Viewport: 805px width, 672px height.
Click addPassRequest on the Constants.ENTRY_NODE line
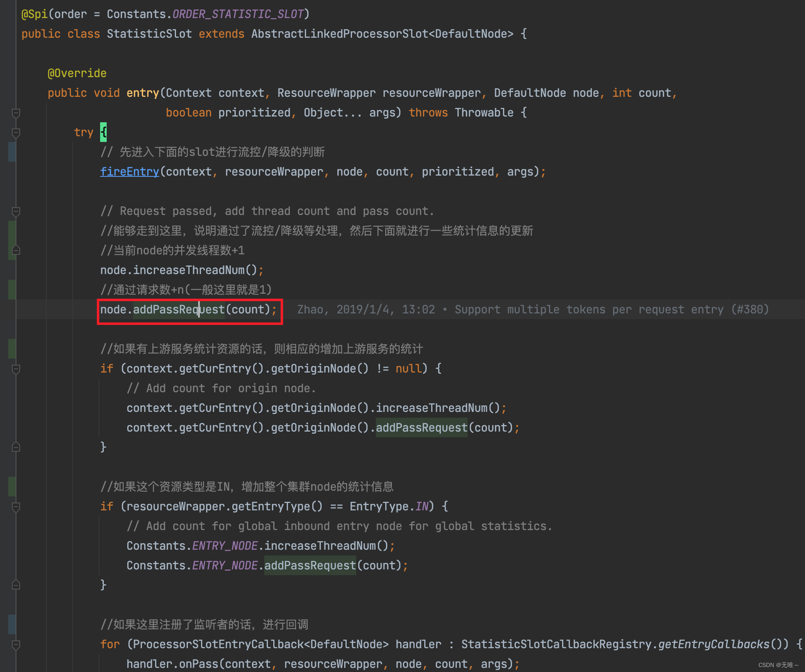click(x=310, y=565)
